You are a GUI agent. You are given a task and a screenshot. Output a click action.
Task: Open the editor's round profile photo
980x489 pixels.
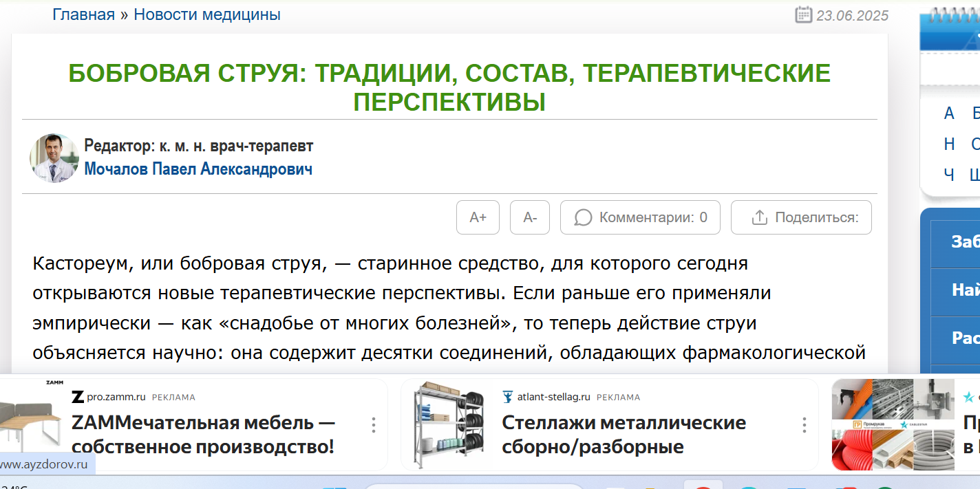coord(54,157)
